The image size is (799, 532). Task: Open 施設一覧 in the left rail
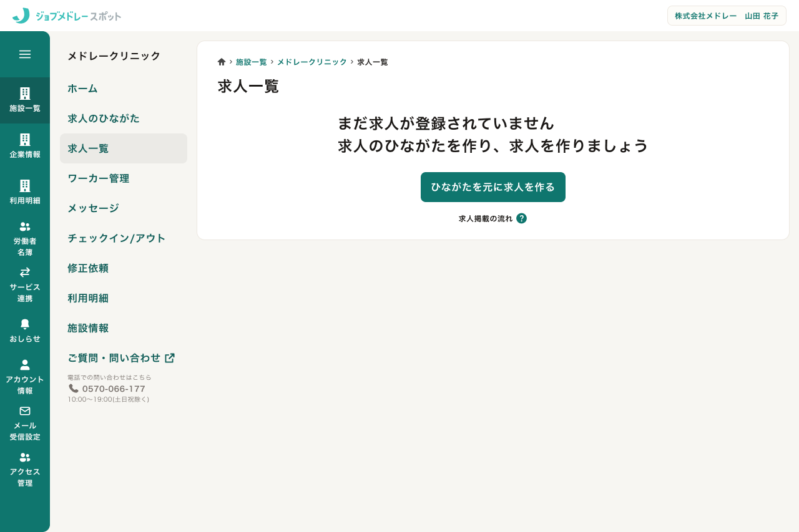point(25,100)
